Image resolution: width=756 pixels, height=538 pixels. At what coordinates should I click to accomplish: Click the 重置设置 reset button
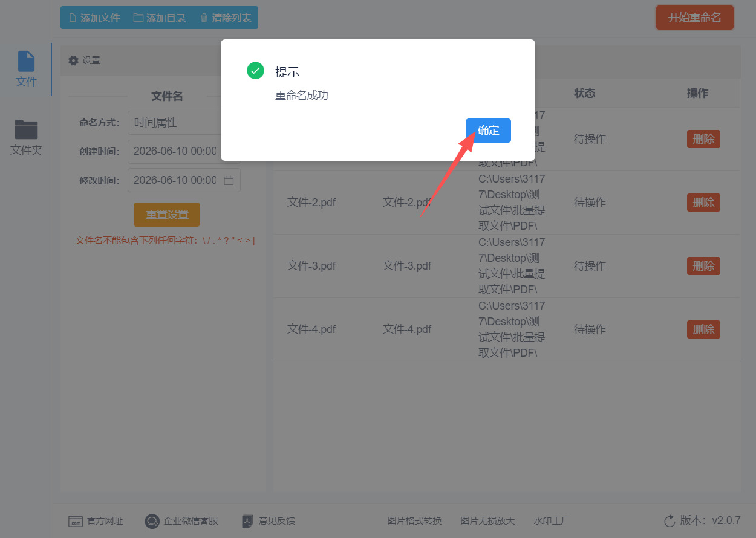pos(167,215)
